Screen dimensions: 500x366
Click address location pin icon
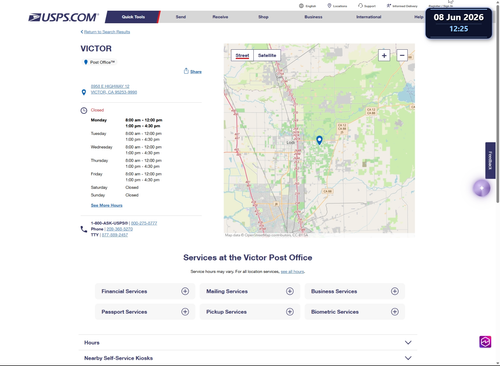(84, 92)
